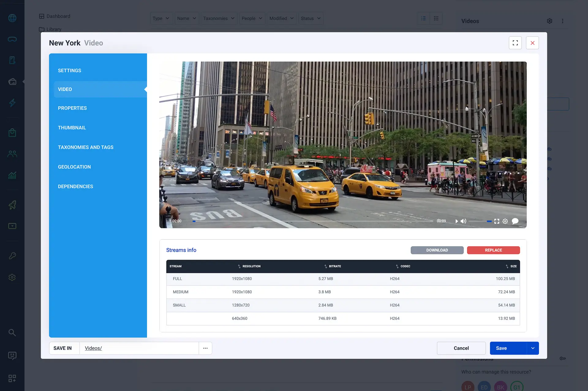Open Library in the background nav
Screen dimensions: 588x391
tap(50, 29)
